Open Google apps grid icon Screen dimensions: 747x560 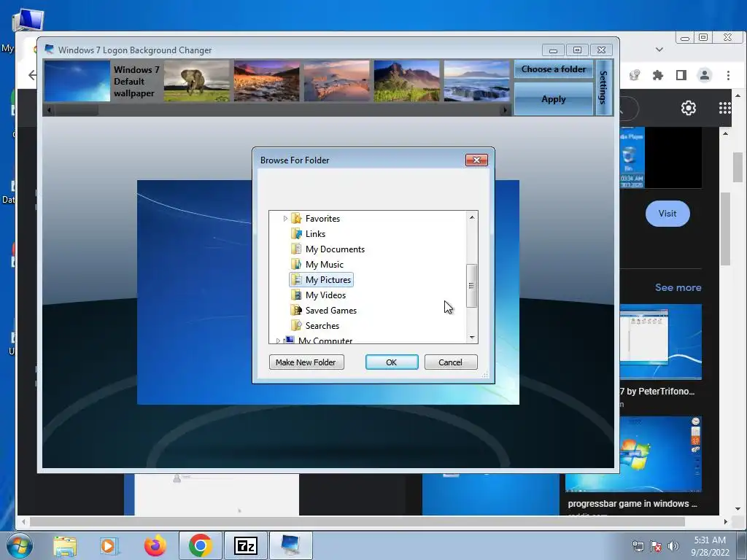[x=724, y=108]
